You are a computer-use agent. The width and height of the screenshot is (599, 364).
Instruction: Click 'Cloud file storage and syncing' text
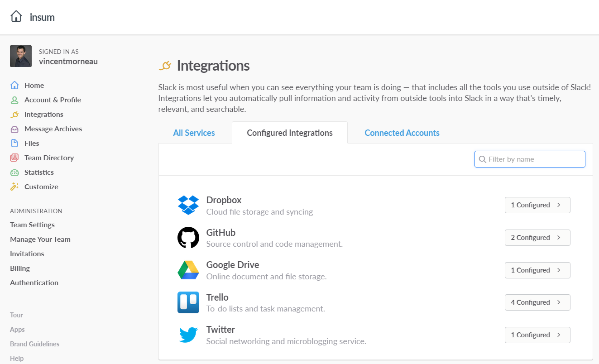(x=259, y=212)
